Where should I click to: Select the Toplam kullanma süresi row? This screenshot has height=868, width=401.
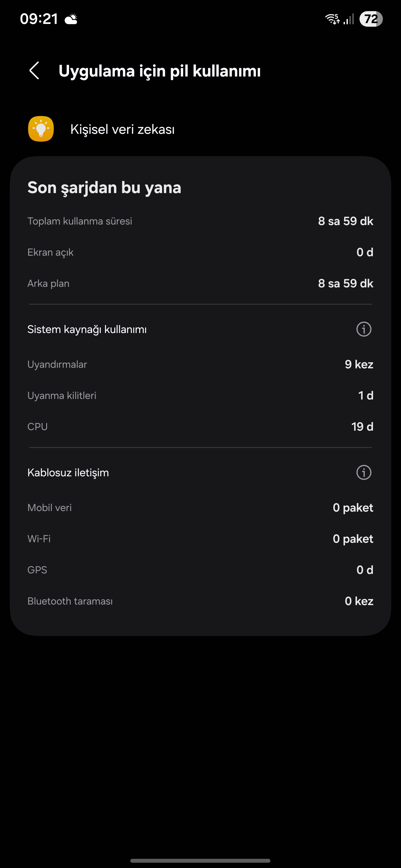coord(200,221)
